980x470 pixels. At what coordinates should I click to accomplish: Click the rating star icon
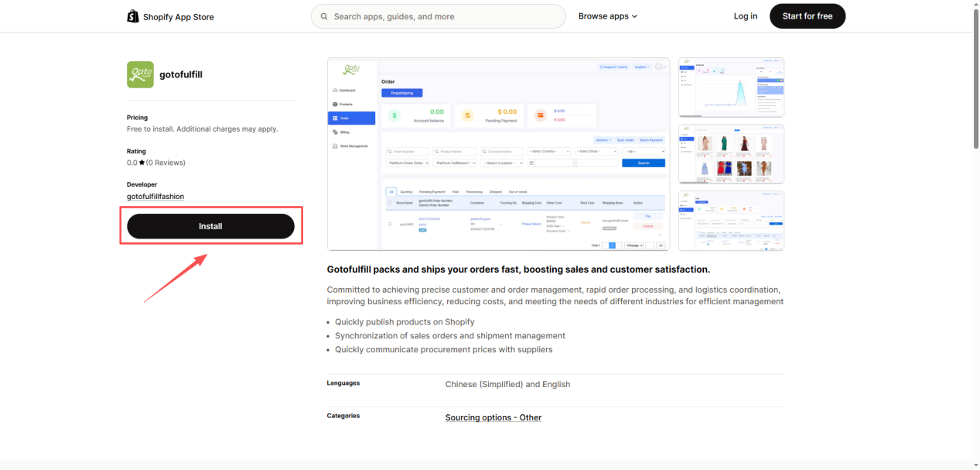[142, 163]
